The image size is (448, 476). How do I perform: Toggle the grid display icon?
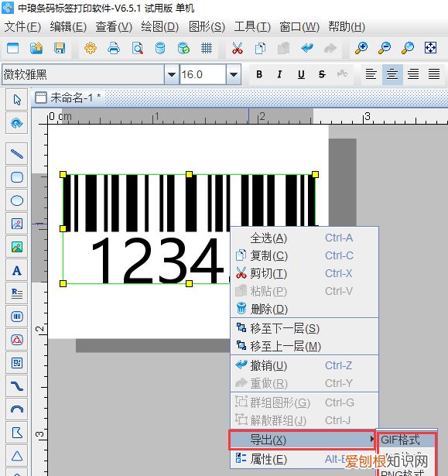click(x=207, y=48)
